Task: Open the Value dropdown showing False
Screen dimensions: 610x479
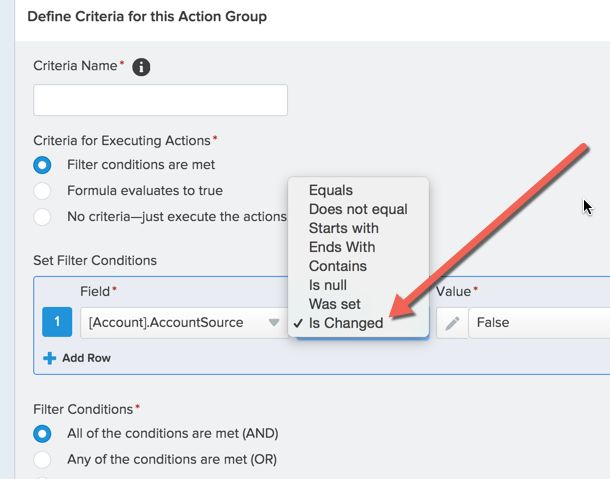Action: (538, 323)
